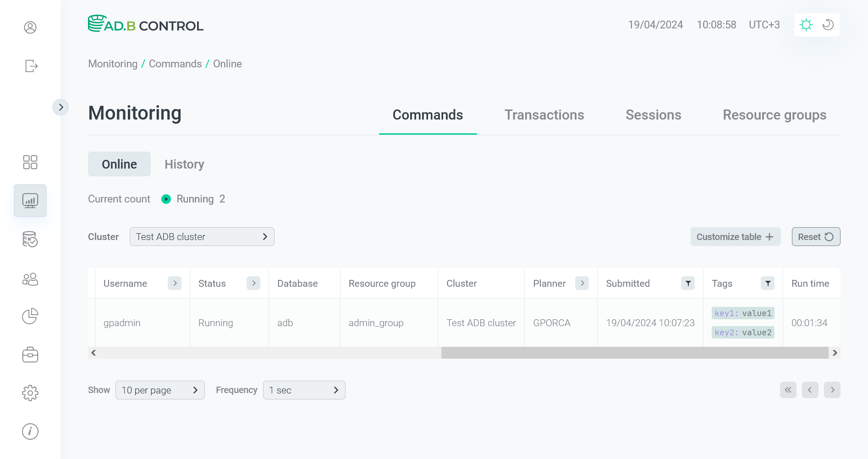Switch to the History tab
Image resolution: width=868 pixels, height=459 pixels.
(x=184, y=164)
